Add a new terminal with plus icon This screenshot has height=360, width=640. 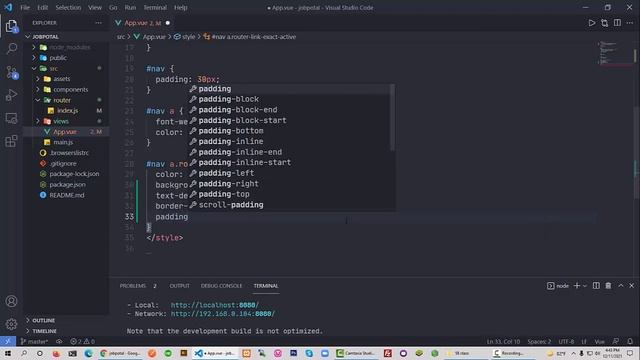click(577, 286)
